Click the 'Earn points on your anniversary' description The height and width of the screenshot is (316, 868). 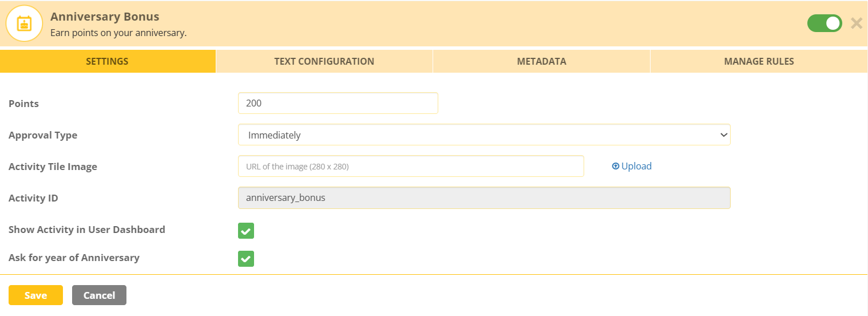click(118, 33)
